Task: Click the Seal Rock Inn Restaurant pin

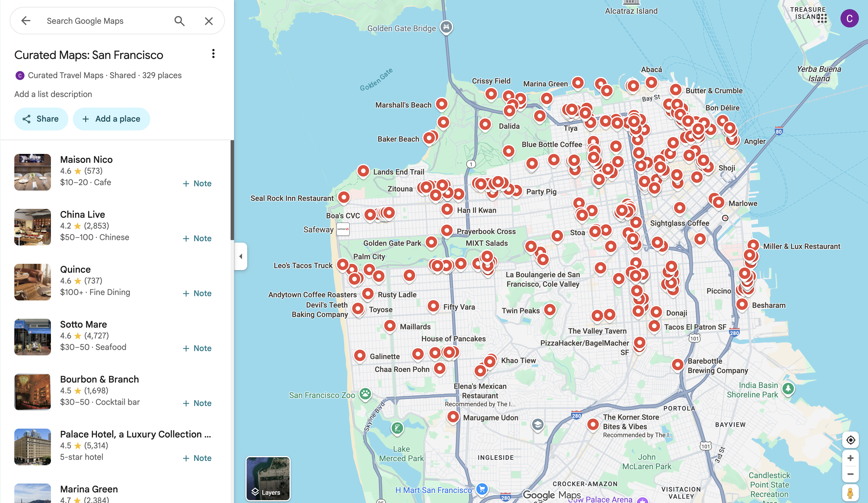Action: point(344,197)
